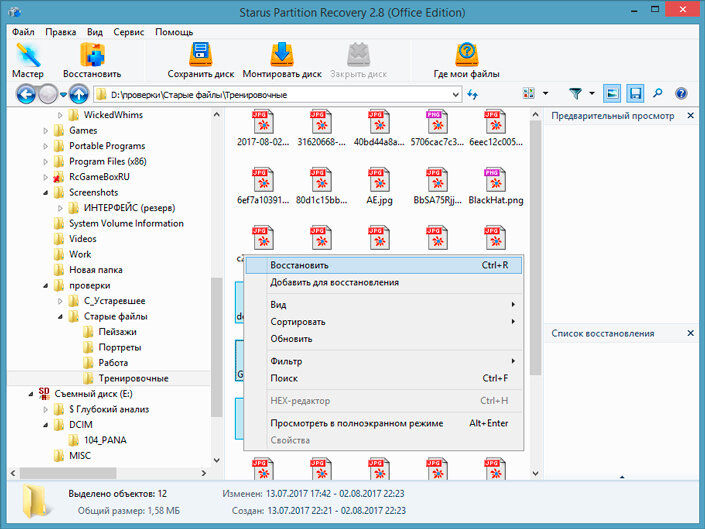Click the folder tree horizontal scrollbar
This screenshot has width=705, height=529.
click(68, 473)
